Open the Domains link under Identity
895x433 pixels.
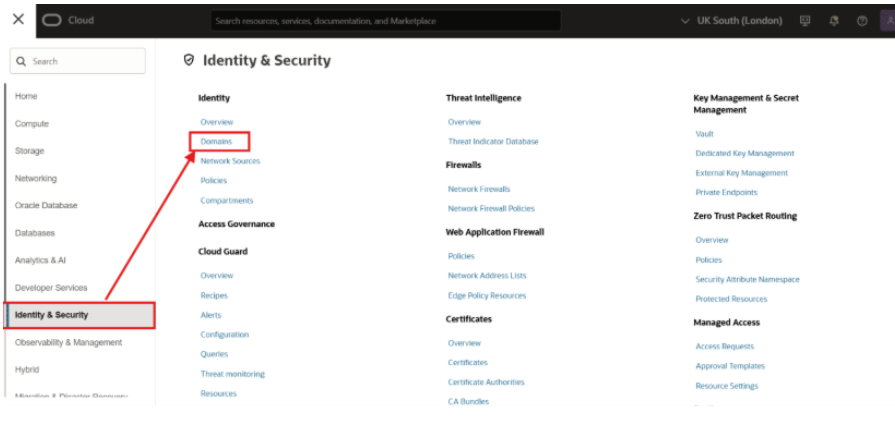(216, 141)
